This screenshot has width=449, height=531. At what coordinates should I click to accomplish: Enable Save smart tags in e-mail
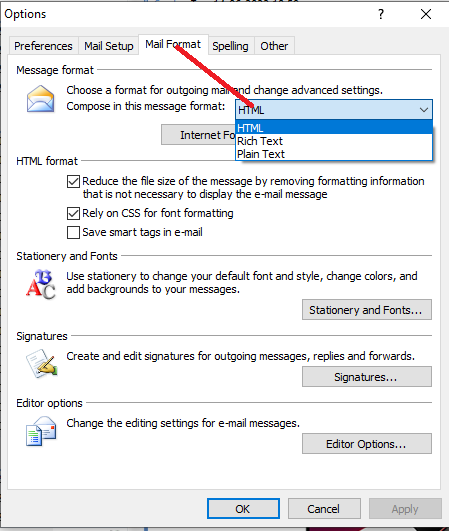pos(73,233)
